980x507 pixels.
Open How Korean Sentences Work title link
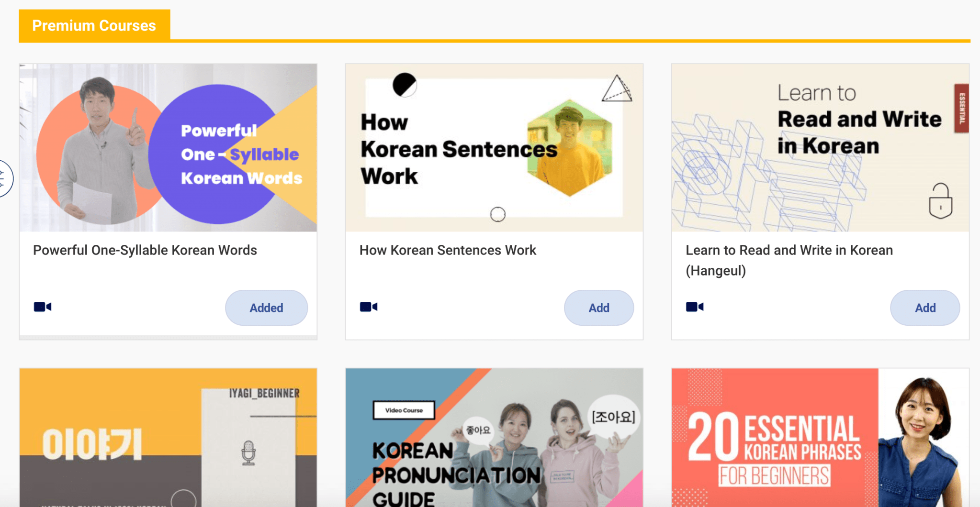(x=448, y=250)
